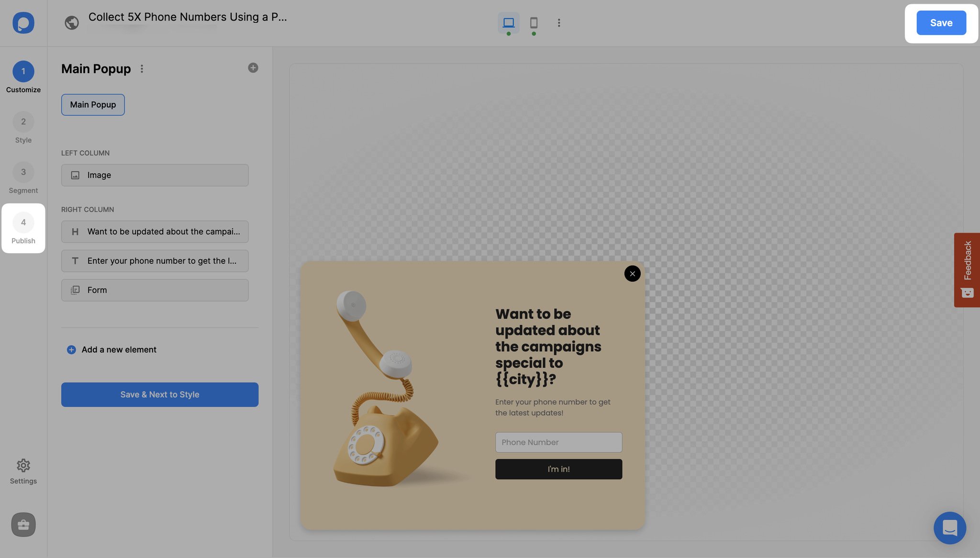Click the I'm in! button
This screenshot has width=980, height=558.
point(558,469)
